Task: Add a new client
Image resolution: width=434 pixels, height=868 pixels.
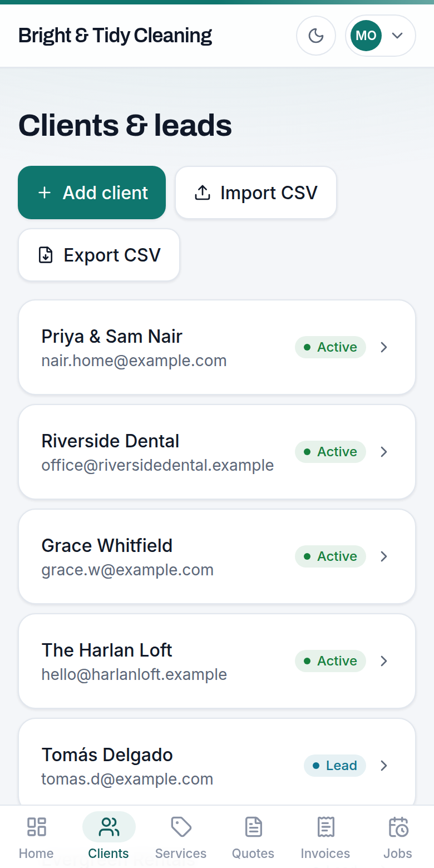Action: click(92, 193)
